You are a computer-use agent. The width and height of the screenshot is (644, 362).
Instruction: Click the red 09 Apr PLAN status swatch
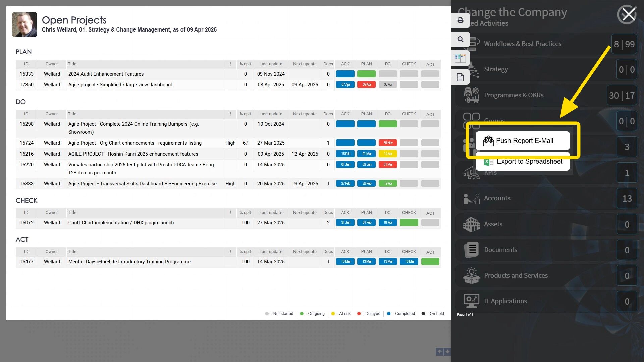tap(366, 85)
